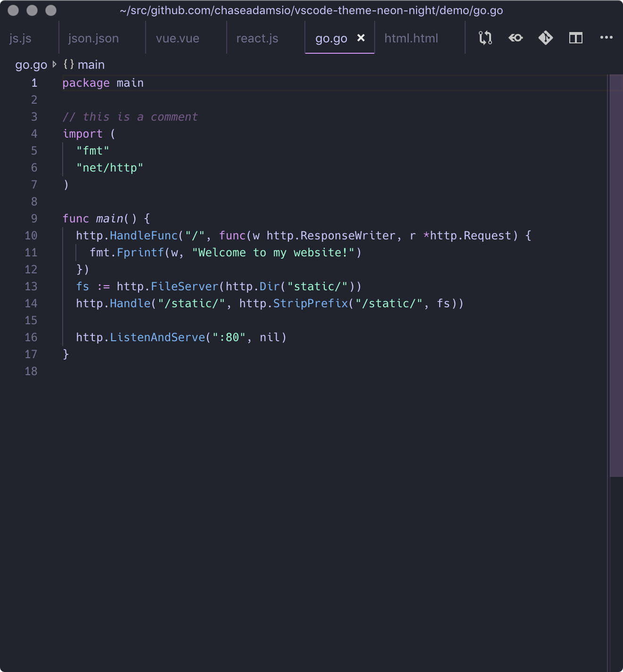The image size is (623, 672).
Task: Split the editor with the split layout icon
Action: tap(576, 38)
